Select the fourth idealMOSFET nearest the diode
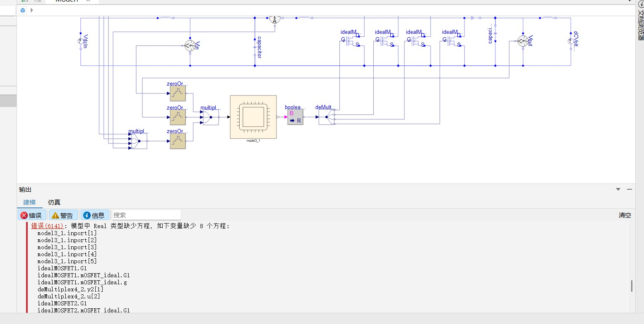This screenshot has height=324, width=644. (453, 40)
